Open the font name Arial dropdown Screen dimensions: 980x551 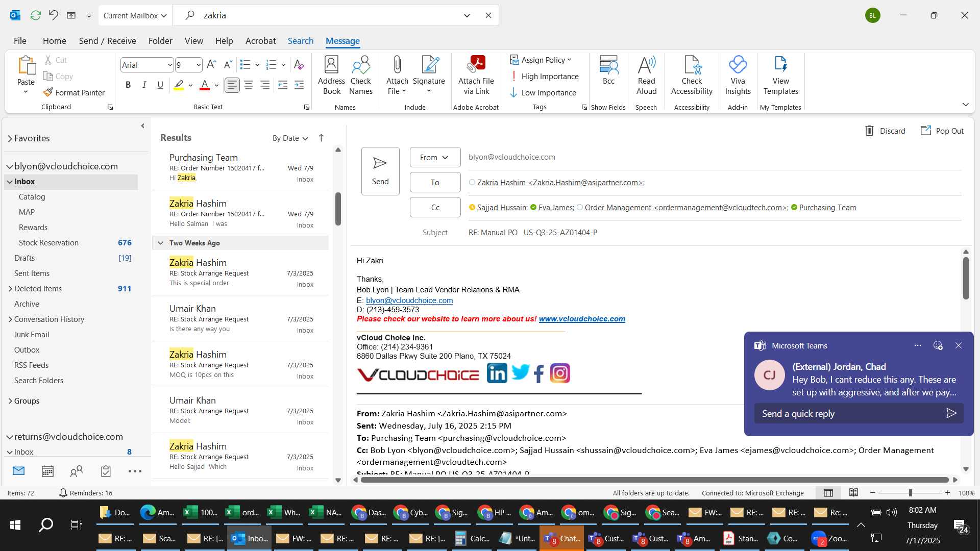click(170, 65)
